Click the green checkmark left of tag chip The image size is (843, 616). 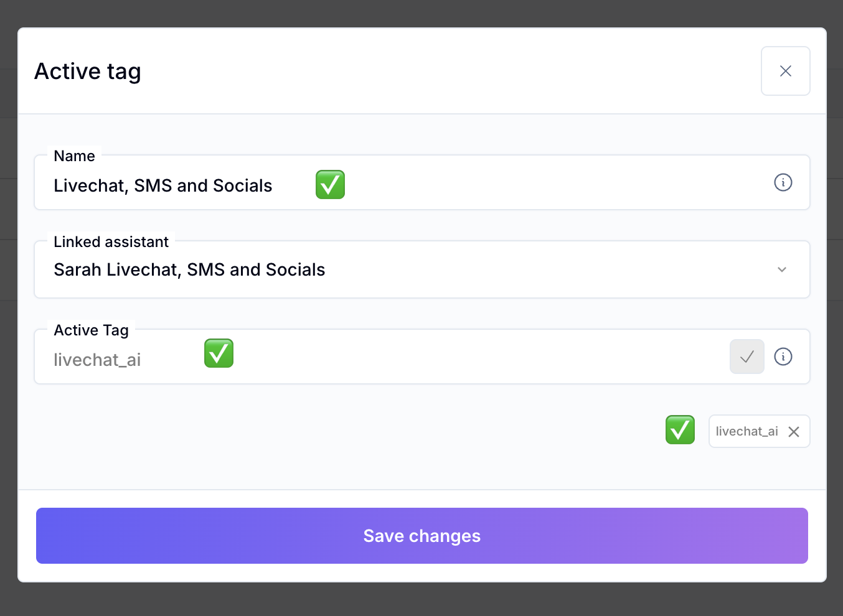pyautogui.click(x=680, y=430)
